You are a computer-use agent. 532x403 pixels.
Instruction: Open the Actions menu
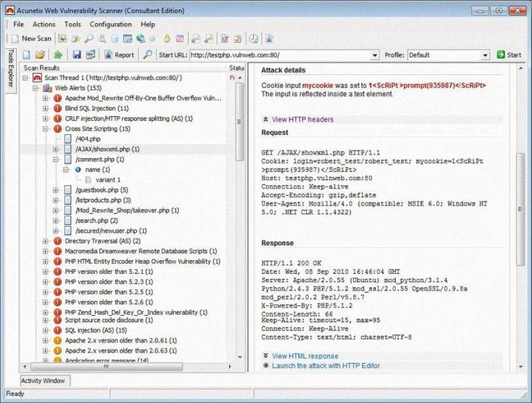pos(45,24)
